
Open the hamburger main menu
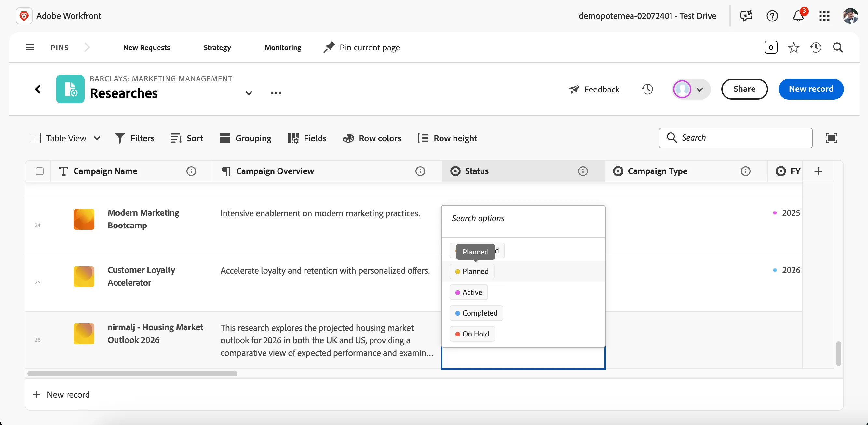click(30, 48)
